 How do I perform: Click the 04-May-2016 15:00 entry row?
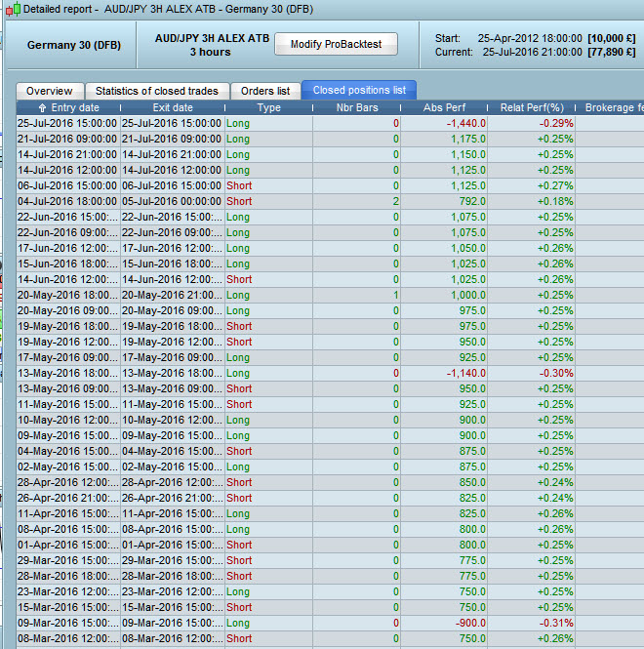click(x=330, y=451)
